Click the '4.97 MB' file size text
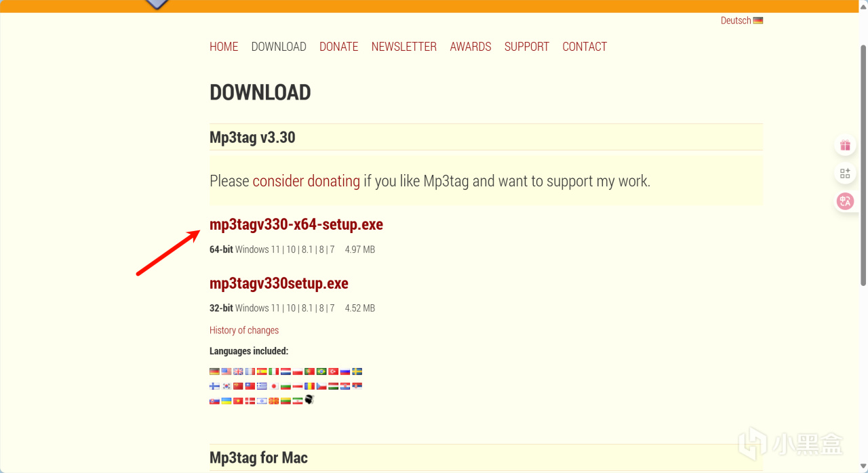 pos(360,249)
